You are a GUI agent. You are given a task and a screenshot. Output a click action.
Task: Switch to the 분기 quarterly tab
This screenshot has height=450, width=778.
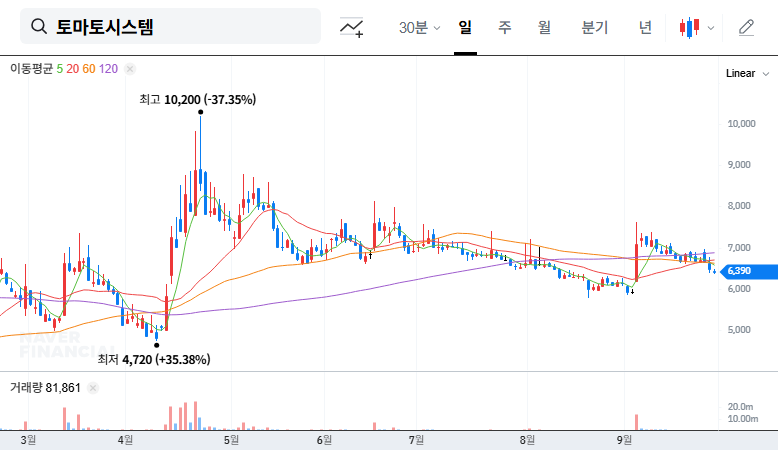click(x=595, y=27)
